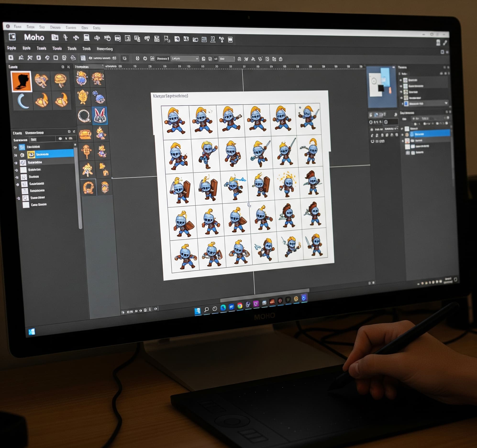Toggle the eye of the second right-panel layer

[401, 86]
